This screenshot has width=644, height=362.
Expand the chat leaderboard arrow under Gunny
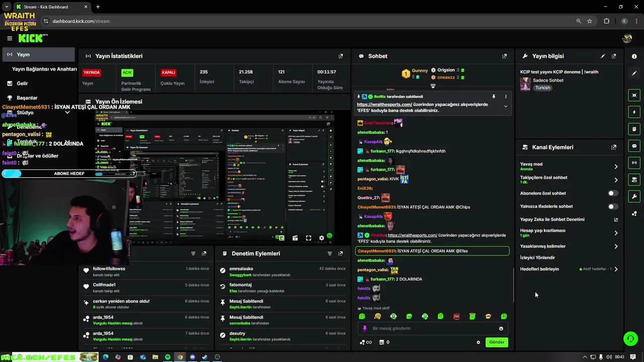tap(433, 86)
